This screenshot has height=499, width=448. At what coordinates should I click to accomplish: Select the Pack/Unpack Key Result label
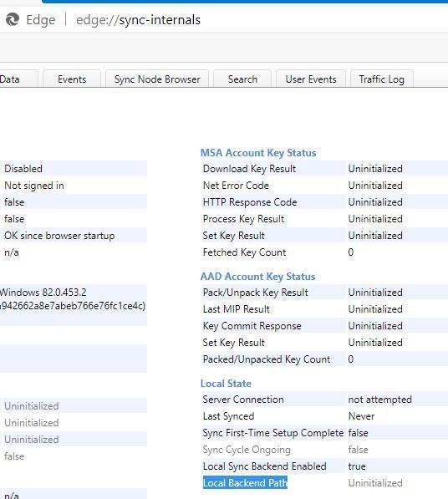(x=255, y=293)
